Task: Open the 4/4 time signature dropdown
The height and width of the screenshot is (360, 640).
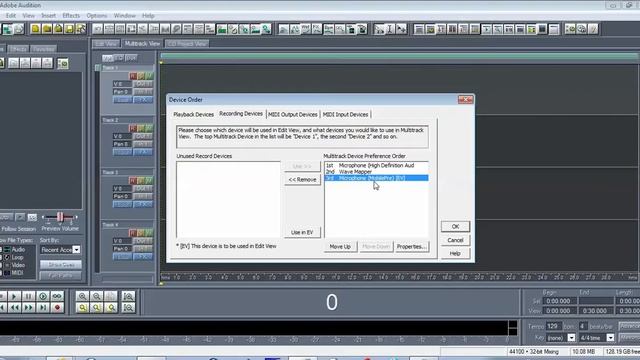Action: coord(610,338)
